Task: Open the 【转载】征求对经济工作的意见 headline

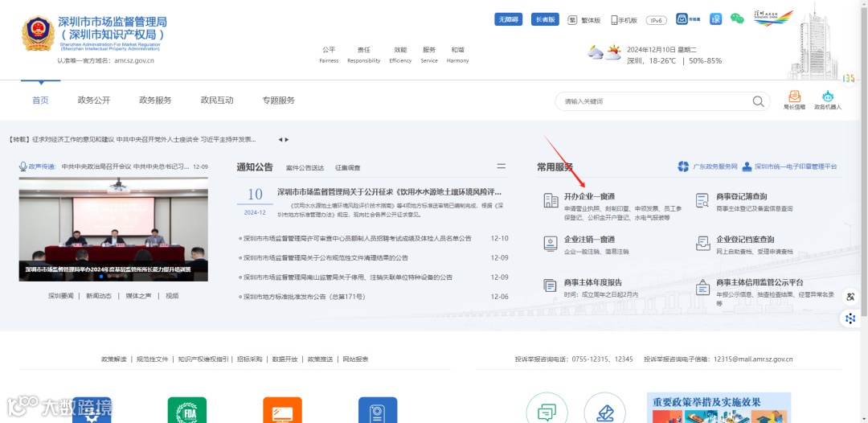Action: point(133,139)
